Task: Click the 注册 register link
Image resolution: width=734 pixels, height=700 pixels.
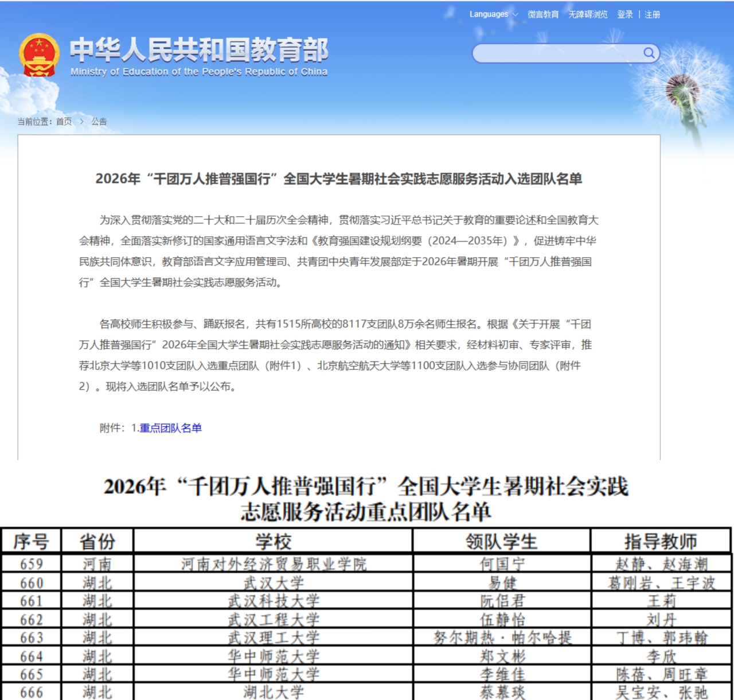Action: [x=653, y=14]
